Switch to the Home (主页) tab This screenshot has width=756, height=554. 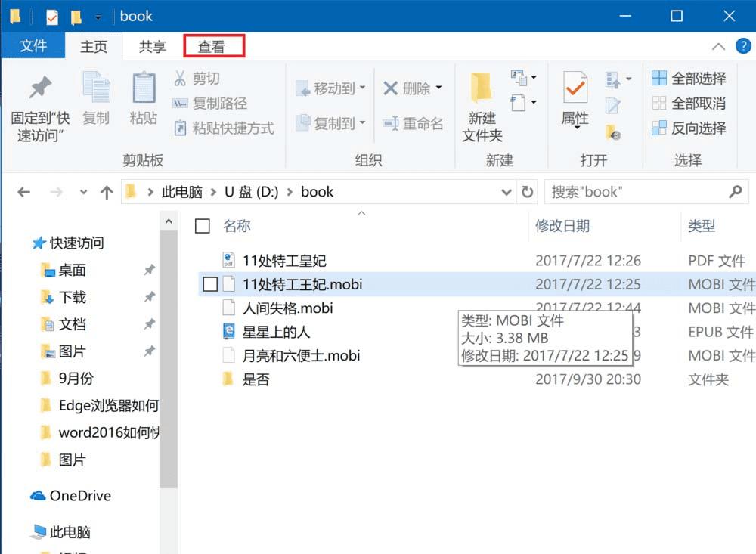coord(94,47)
